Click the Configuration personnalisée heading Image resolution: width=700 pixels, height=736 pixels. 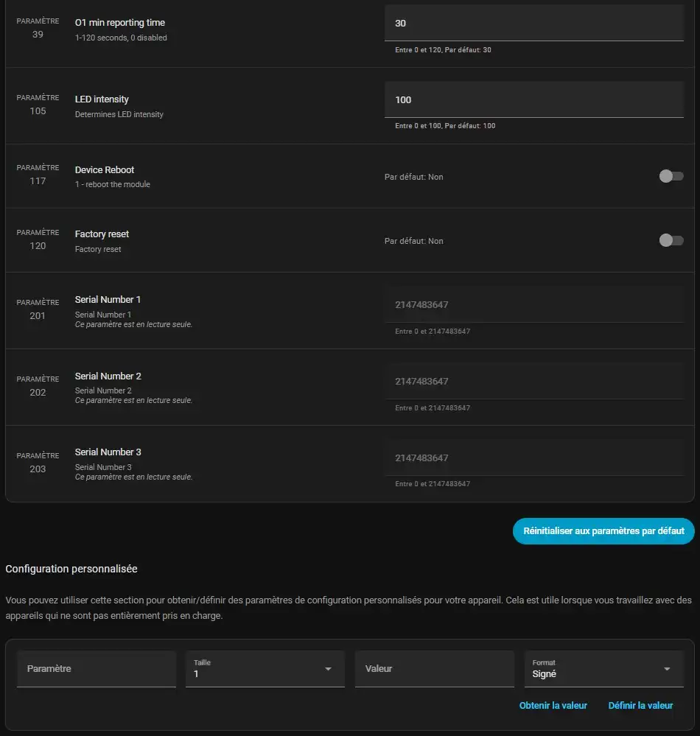(x=71, y=569)
